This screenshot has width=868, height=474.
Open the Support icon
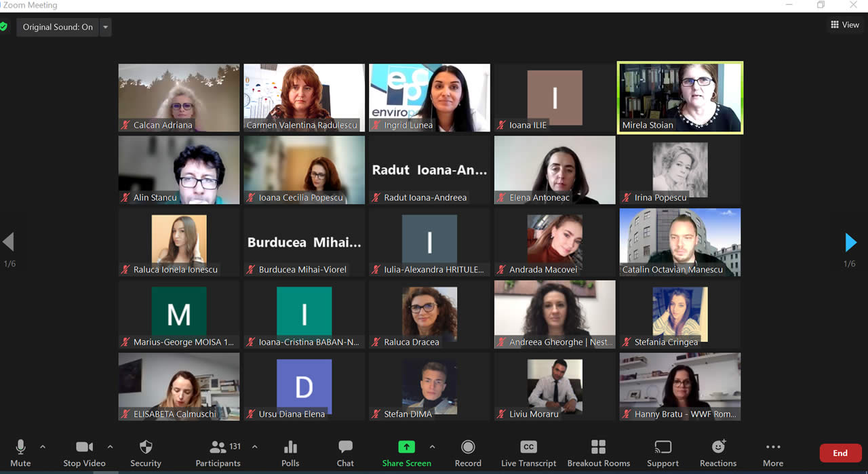(663, 448)
